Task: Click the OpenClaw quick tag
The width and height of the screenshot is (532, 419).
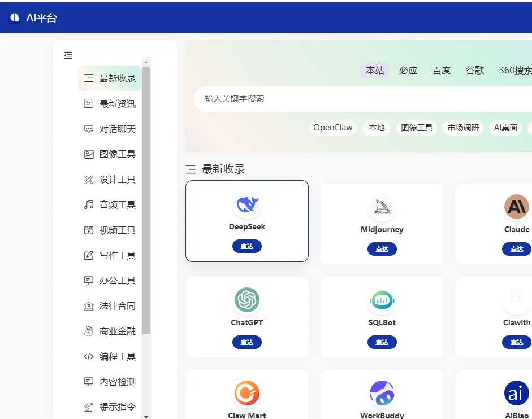Action: click(333, 128)
